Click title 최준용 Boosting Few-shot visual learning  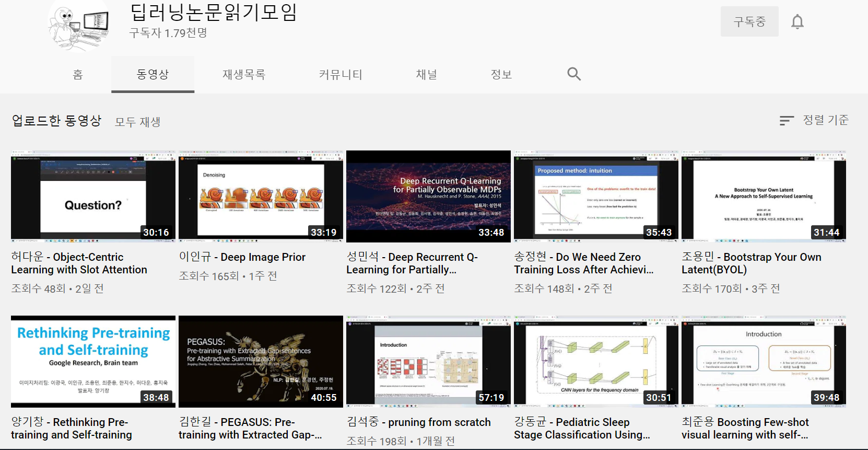tap(745, 429)
